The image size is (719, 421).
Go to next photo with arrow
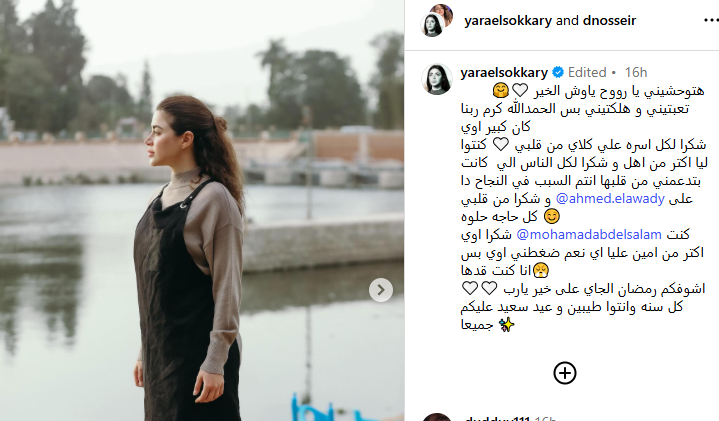[x=381, y=290]
